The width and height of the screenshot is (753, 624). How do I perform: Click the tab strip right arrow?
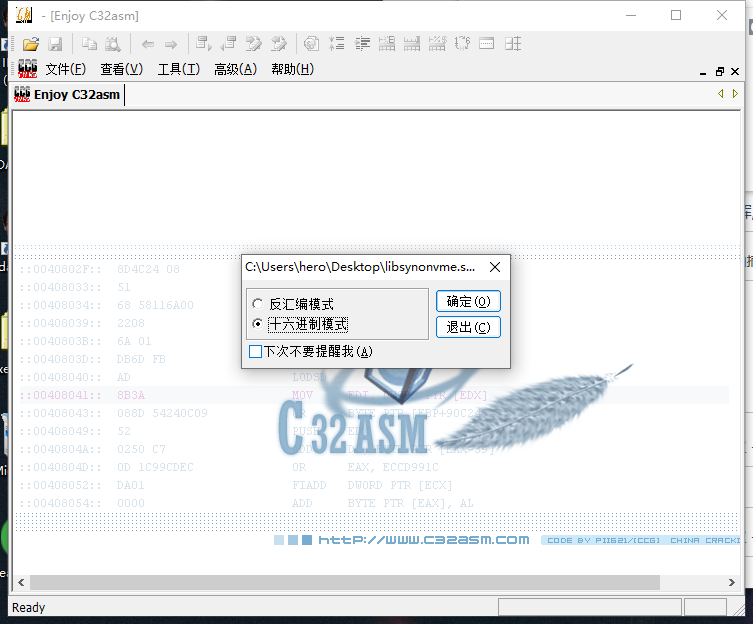coord(735,93)
